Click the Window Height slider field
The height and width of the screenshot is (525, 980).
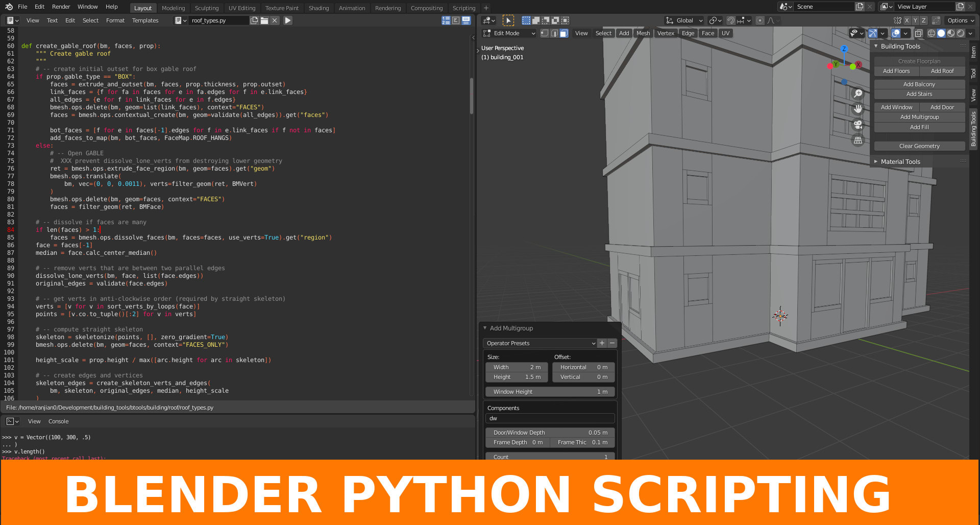pos(550,392)
